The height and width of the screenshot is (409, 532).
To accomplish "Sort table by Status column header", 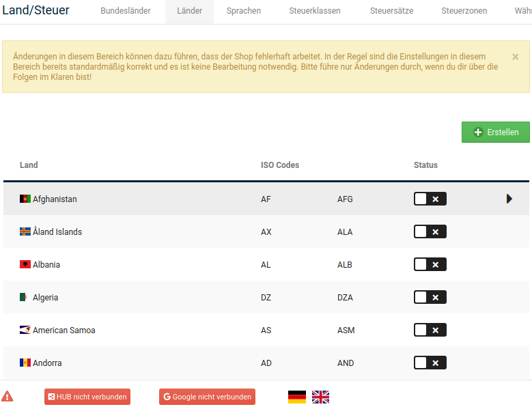I will point(425,165).
